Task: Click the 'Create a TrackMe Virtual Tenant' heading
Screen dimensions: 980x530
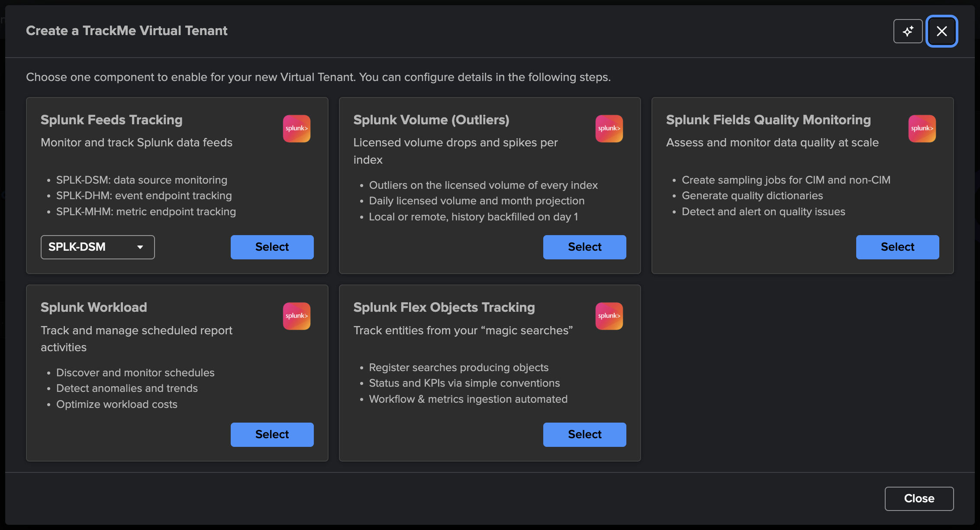Action: [126, 31]
